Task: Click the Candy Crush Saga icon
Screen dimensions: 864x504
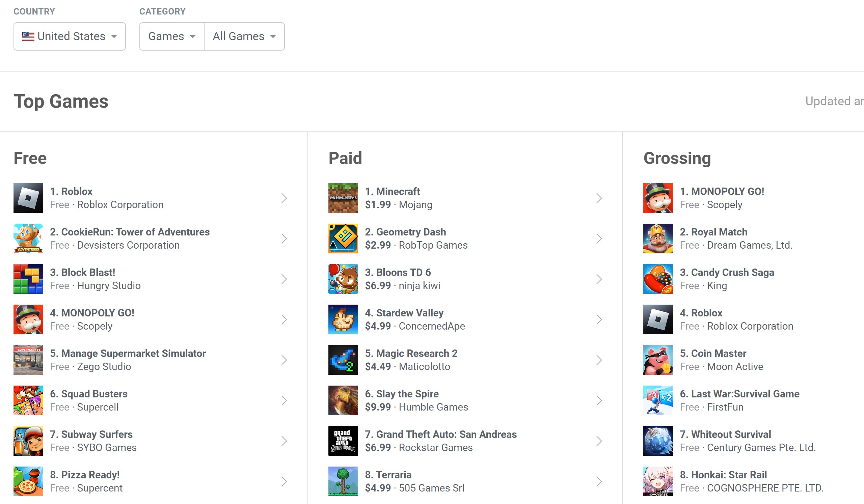Action: tap(657, 279)
